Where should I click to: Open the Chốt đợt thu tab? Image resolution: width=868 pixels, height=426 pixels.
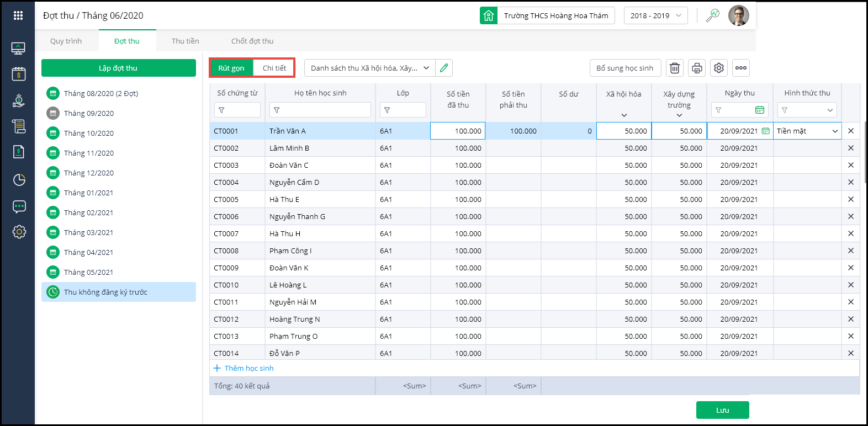tap(252, 41)
